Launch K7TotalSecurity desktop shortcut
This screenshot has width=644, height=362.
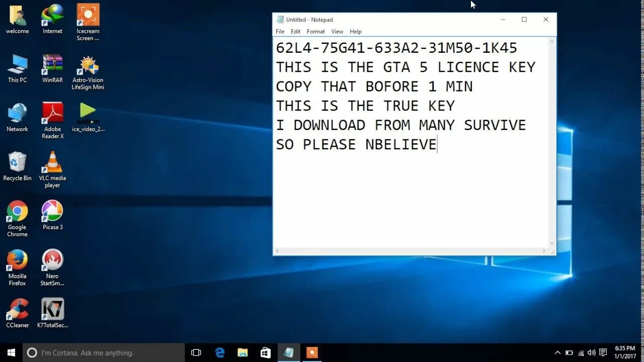pyautogui.click(x=52, y=313)
